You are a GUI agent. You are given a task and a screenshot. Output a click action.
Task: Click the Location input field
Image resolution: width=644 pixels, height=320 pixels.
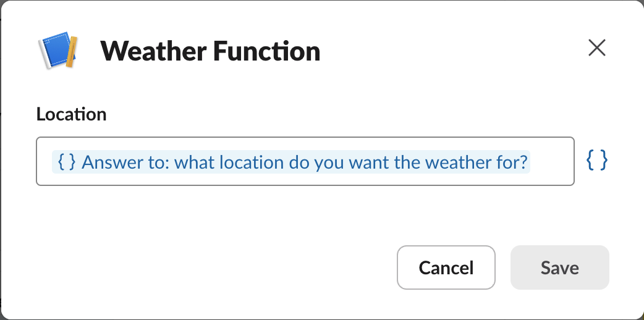305,161
